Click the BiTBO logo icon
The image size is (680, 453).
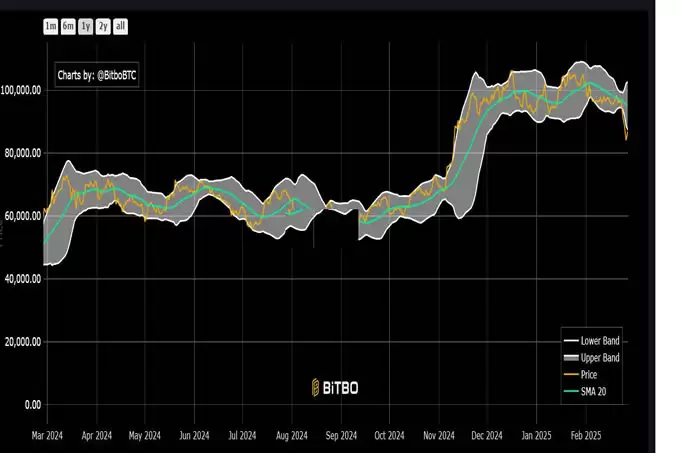(x=316, y=388)
